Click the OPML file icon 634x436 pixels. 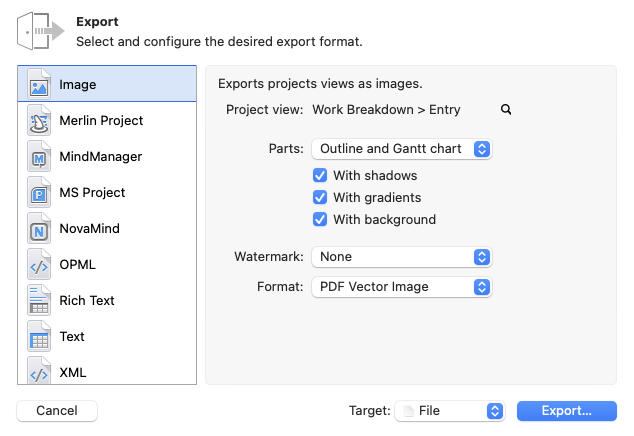tap(39, 264)
